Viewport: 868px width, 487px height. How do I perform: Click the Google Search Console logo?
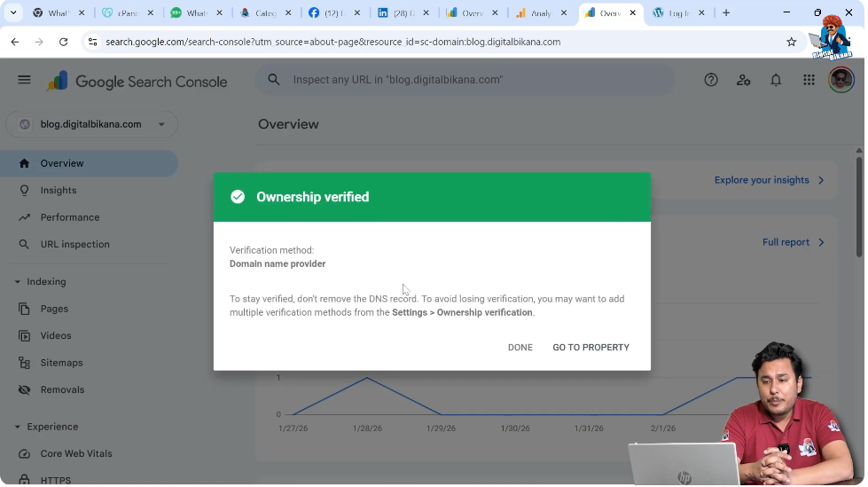pos(137,82)
